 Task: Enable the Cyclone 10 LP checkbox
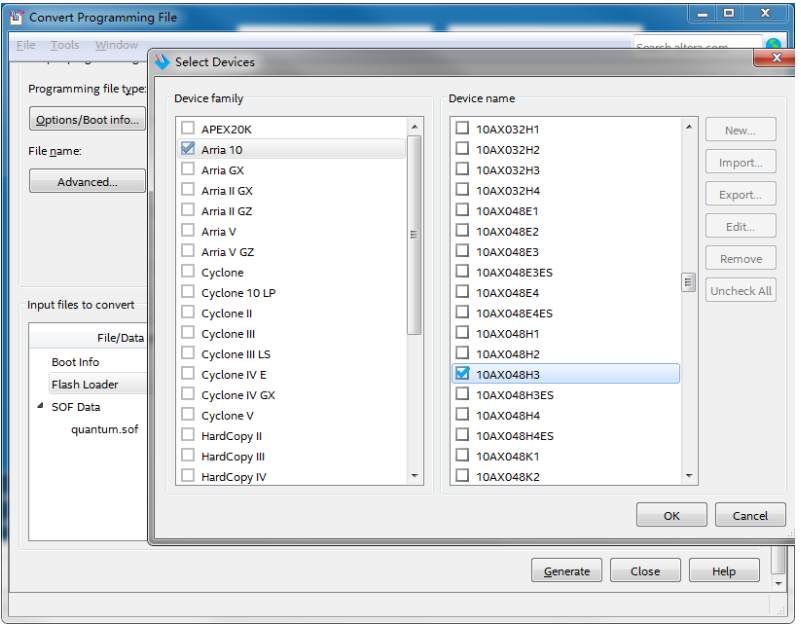click(x=188, y=291)
